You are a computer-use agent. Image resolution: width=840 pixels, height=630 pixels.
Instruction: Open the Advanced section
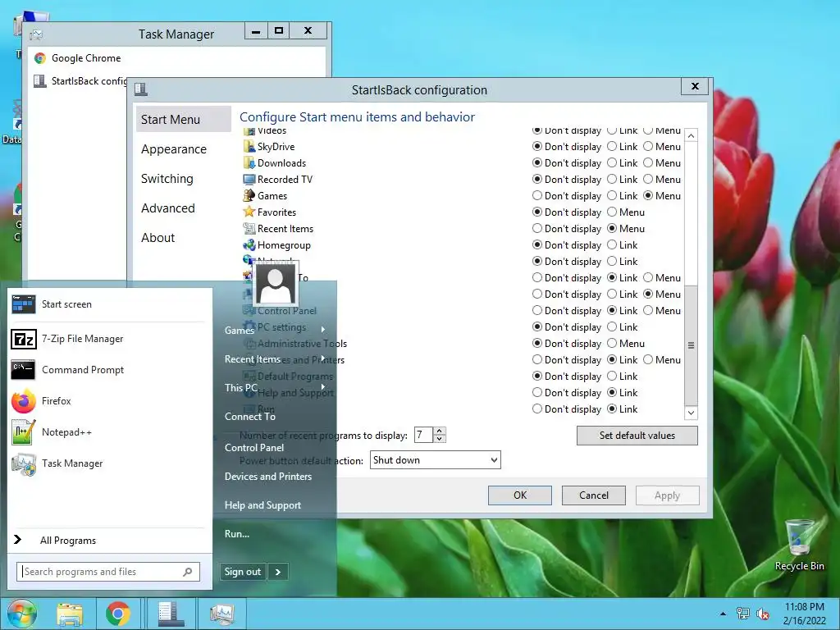pyautogui.click(x=167, y=208)
